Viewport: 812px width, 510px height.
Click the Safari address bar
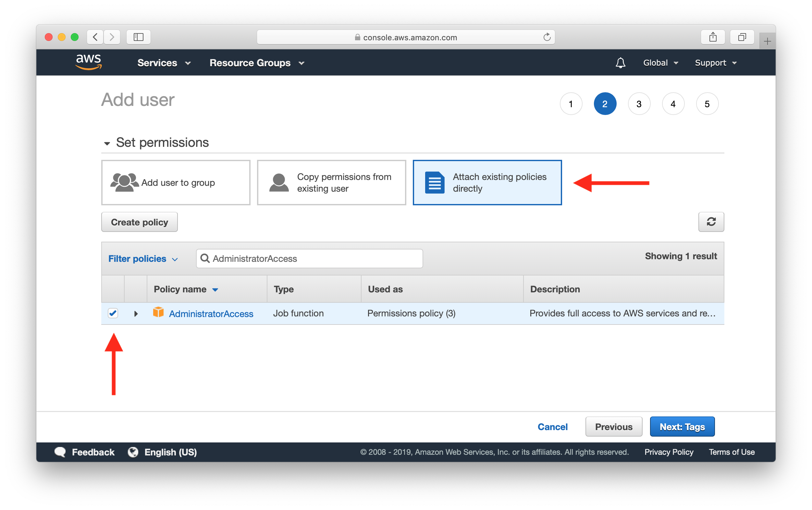(x=406, y=37)
